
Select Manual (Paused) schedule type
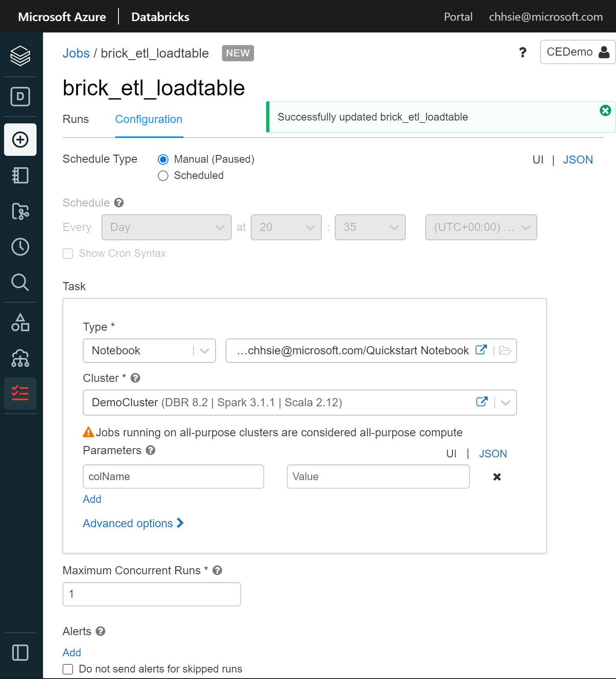[163, 160]
